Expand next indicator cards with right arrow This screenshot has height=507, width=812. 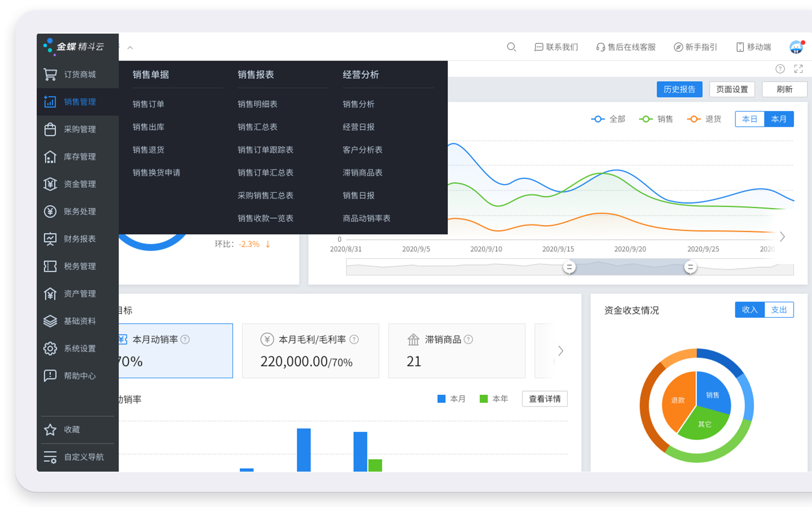[560, 351]
